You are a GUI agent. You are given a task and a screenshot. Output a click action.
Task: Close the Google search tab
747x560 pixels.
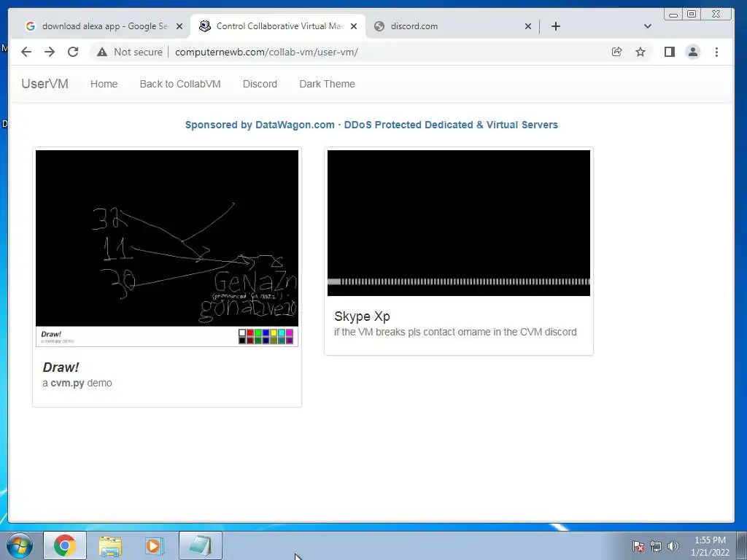click(x=179, y=26)
